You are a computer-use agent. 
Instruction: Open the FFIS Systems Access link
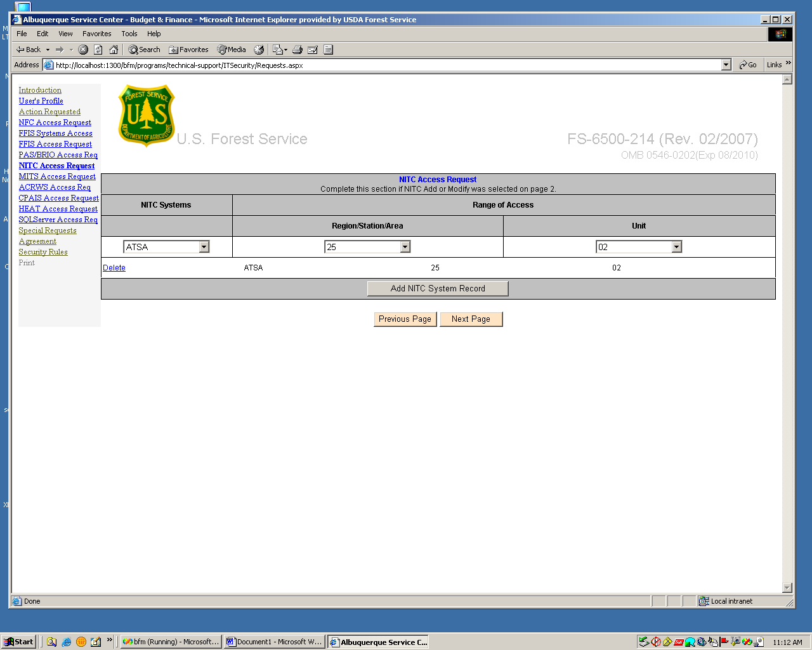[56, 133]
